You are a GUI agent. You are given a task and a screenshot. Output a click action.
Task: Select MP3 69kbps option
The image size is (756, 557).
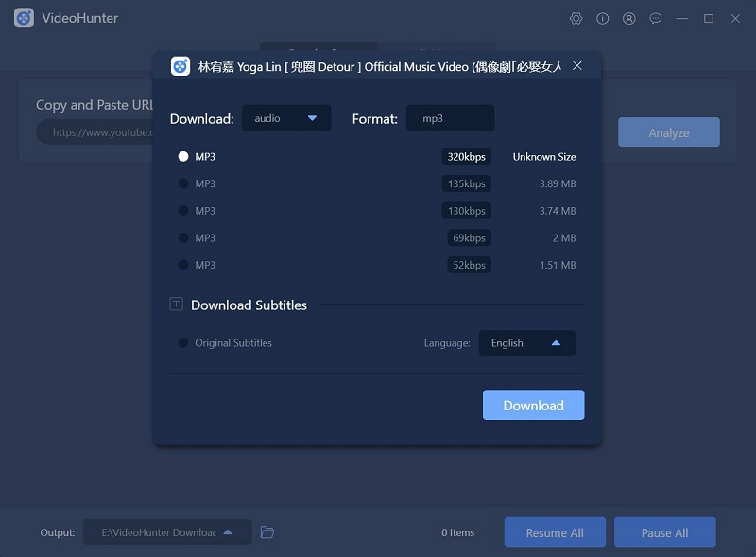click(x=183, y=237)
